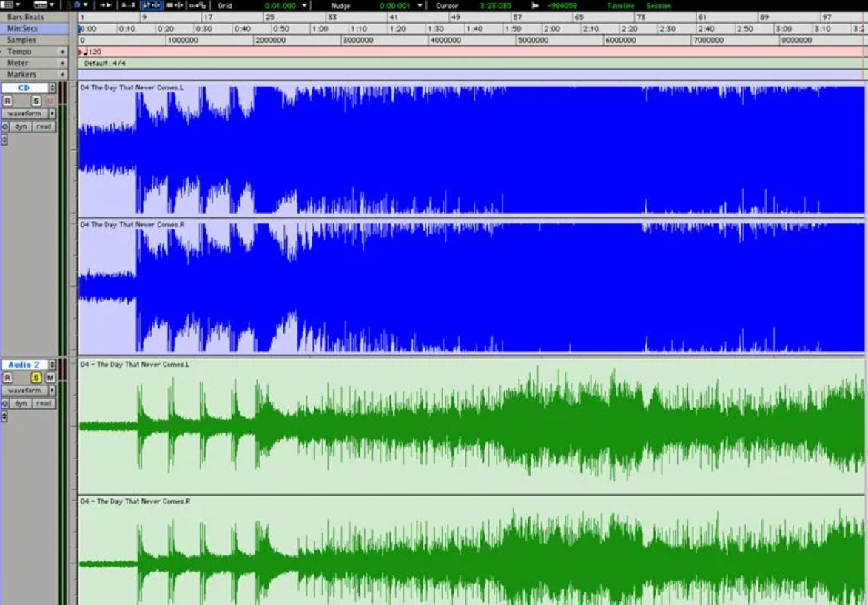868x605 pixels.
Task: Open the Grid value dropdown arrow
Action: [x=304, y=6]
